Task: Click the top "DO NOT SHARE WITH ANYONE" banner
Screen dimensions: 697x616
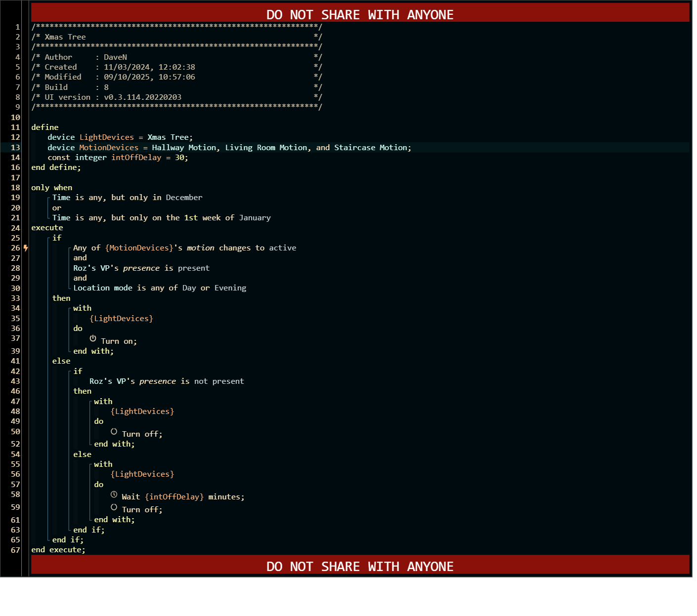Action: pyautogui.click(x=359, y=14)
